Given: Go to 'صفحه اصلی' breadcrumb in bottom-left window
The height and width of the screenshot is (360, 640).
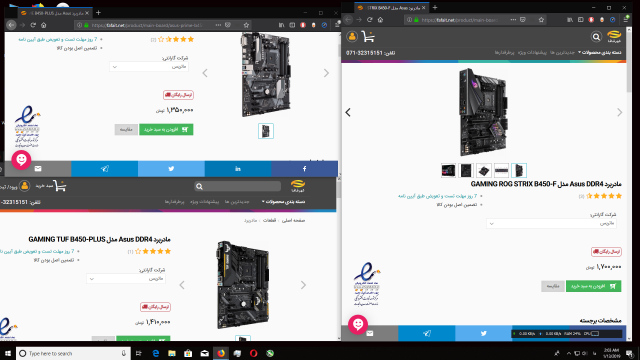Looking at the screenshot, I should (293, 220).
